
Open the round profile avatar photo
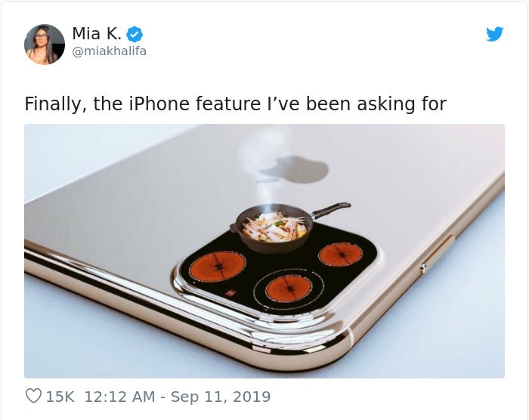click(45, 45)
